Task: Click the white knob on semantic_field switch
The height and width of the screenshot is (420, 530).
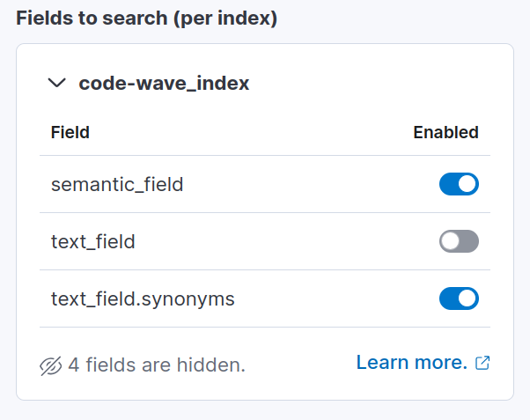Action: point(468,184)
